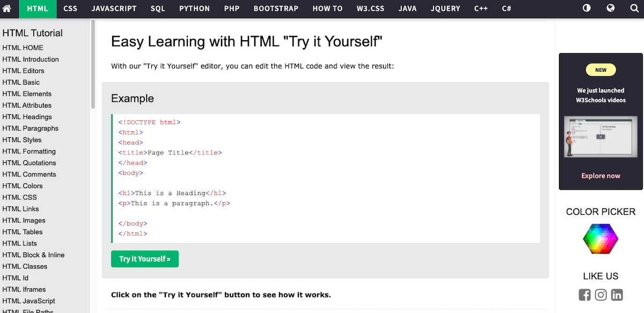Open the translate language globe icon
Image resolution: width=644 pixels, height=313 pixels.
coord(610,9)
